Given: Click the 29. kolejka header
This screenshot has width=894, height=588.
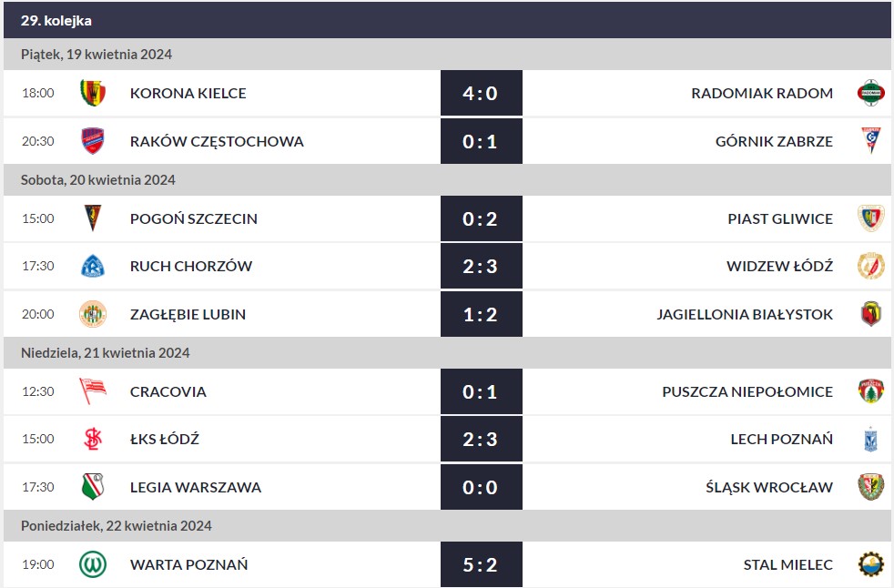Looking at the screenshot, I should [56, 20].
